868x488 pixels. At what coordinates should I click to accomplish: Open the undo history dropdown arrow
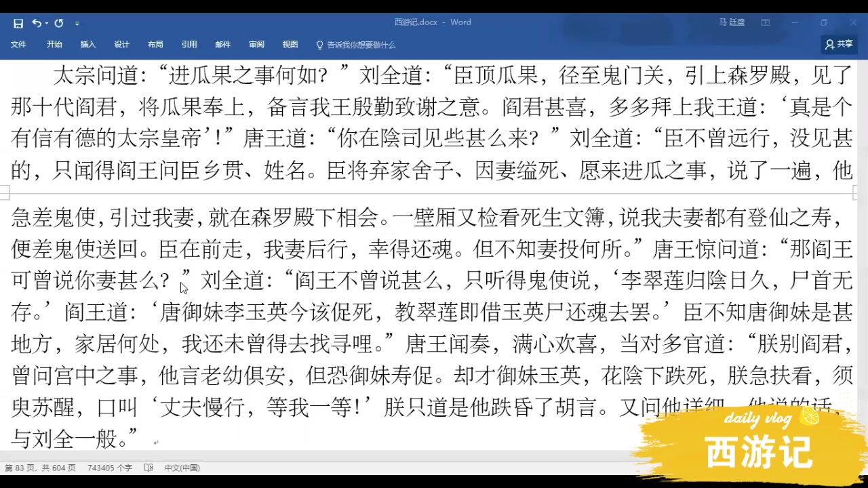click(x=46, y=23)
